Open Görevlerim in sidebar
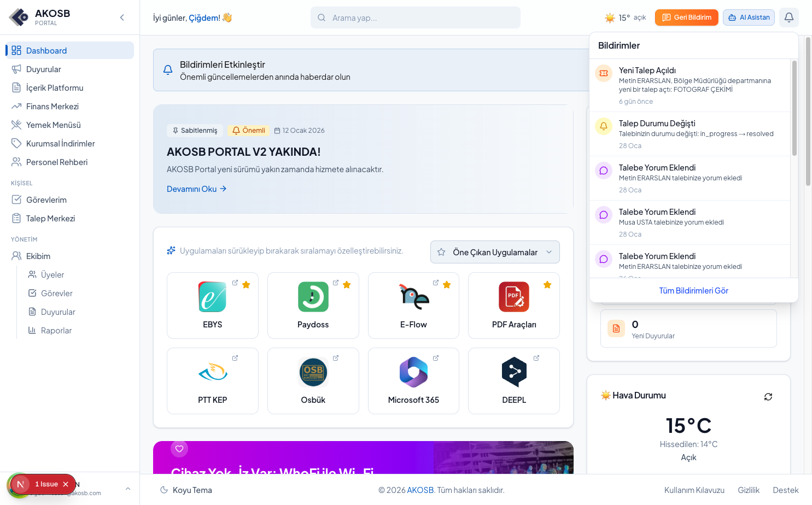 pyautogui.click(x=69, y=199)
